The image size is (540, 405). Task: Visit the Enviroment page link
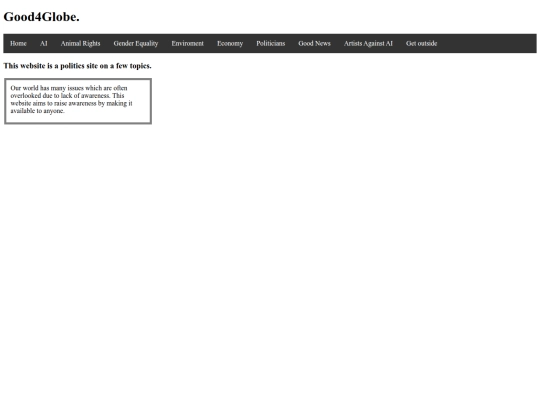click(x=187, y=43)
